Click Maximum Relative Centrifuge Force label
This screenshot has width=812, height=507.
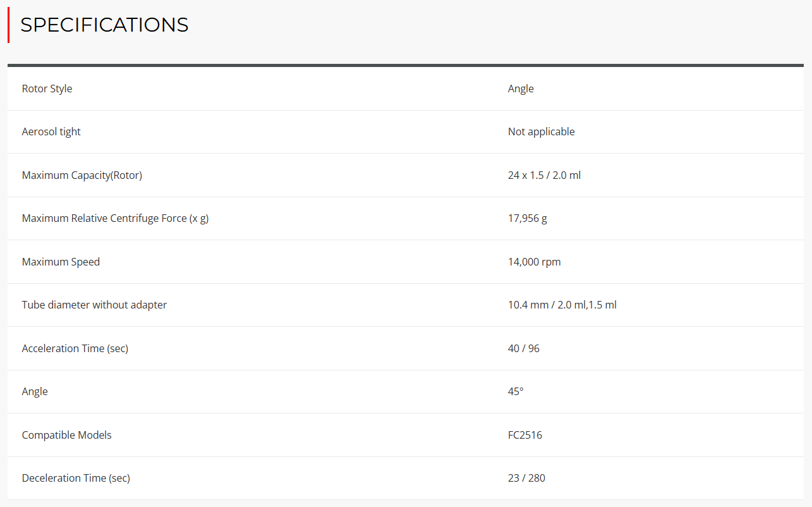tap(115, 218)
